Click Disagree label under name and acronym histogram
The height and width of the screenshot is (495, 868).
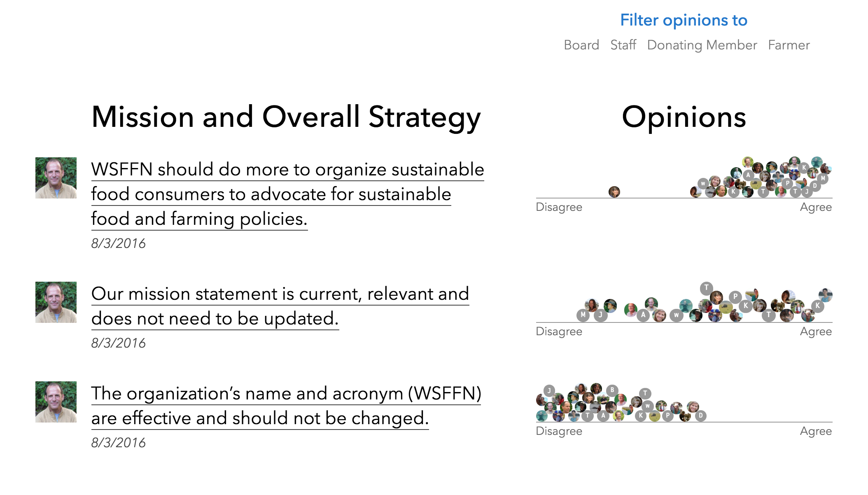(559, 431)
